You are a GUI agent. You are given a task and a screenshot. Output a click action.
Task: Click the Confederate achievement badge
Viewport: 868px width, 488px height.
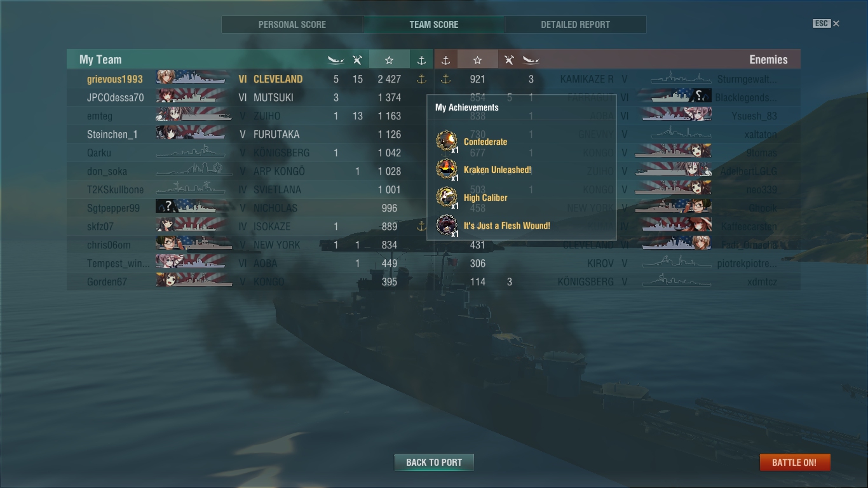coord(447,142)
